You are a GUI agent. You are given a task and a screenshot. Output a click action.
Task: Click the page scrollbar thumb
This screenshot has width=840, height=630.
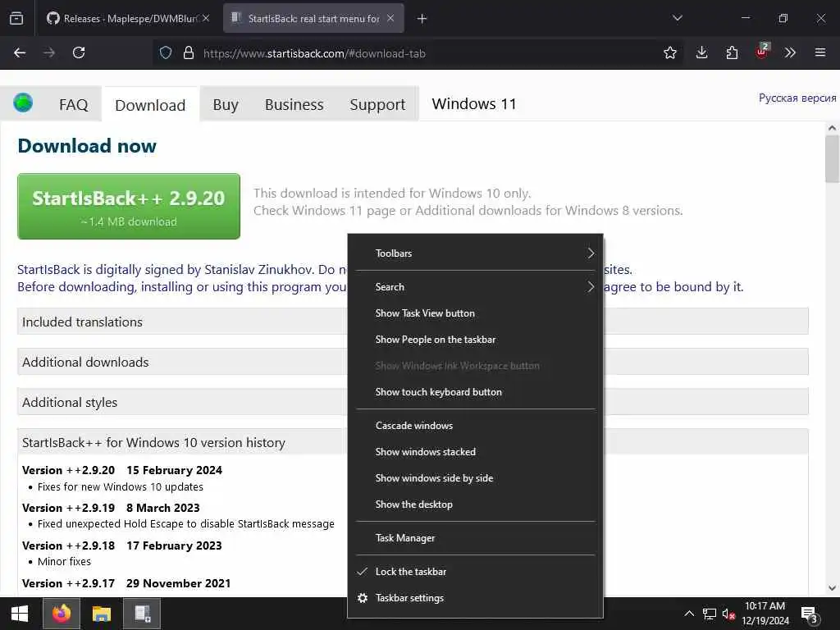pos(832,160)
